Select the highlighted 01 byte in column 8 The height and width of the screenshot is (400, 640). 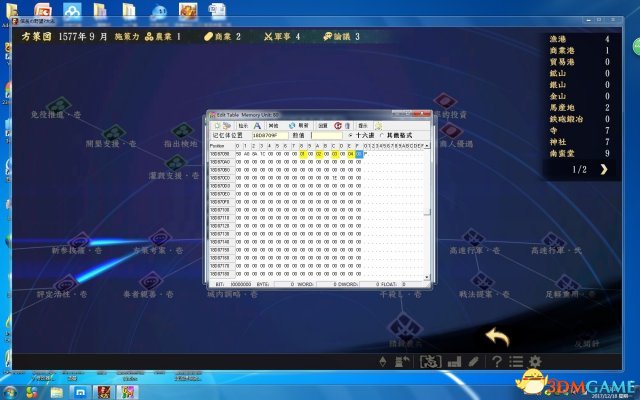click(x=302, y=154)
